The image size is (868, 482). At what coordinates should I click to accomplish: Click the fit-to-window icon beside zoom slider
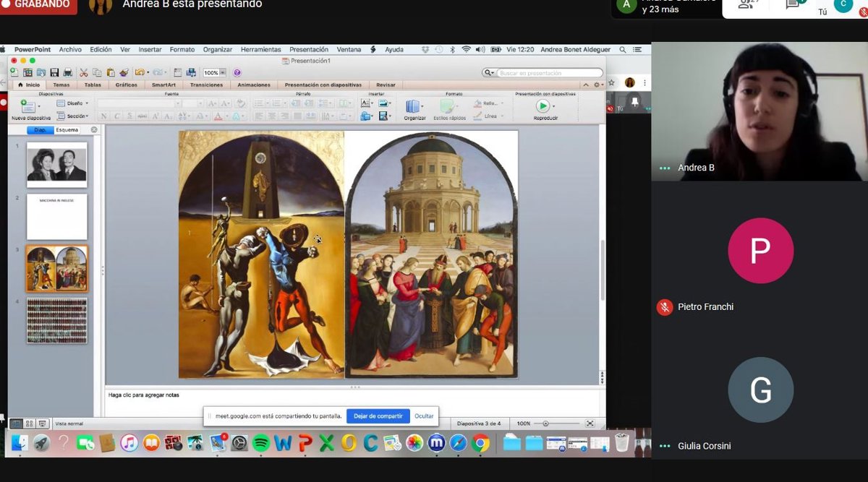(590, 423)
